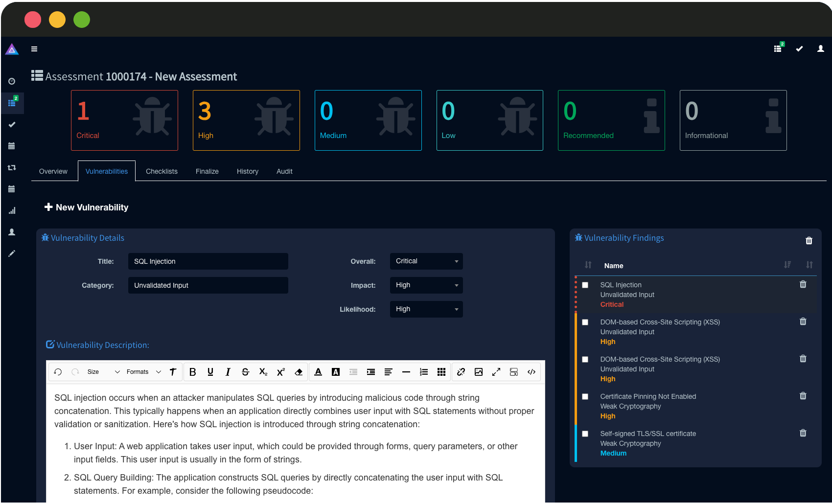Viewport: 832px width, 504px height.
Task: Open the highlight color picker
Action: click(x=336, y=372)
